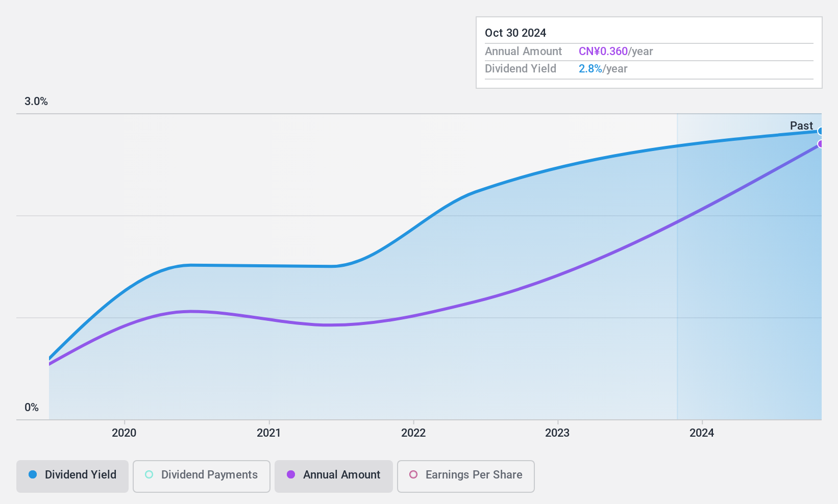
Task: Click the teal circle in Dividend Payments legend
Action: tap(149, 474)
